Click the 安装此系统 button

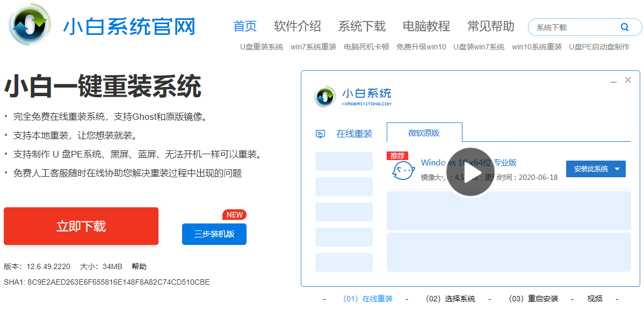[x=596, y=169]
